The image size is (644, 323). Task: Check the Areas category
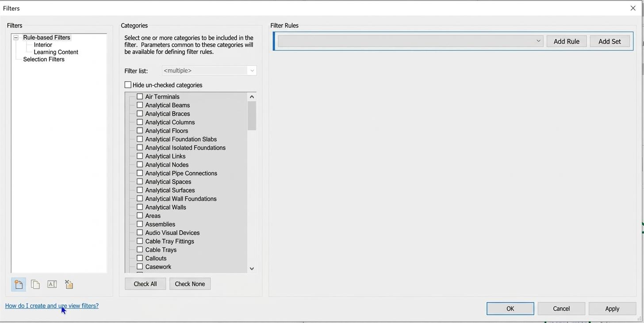click(140, 216)
